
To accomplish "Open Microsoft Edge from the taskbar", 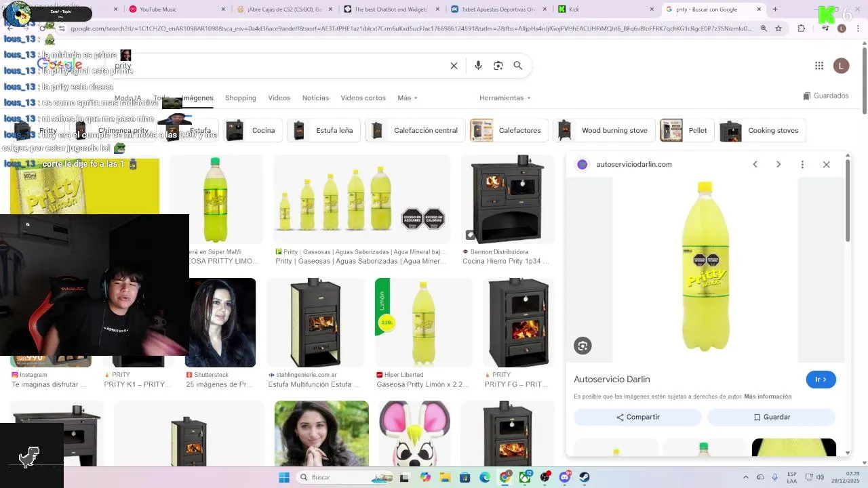I will click(485, 477).
